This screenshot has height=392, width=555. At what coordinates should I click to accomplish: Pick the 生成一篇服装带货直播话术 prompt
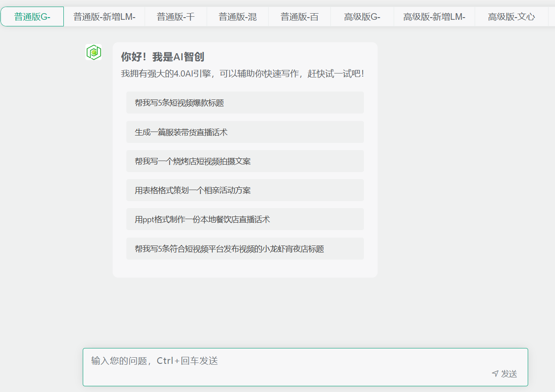point(245,132)
